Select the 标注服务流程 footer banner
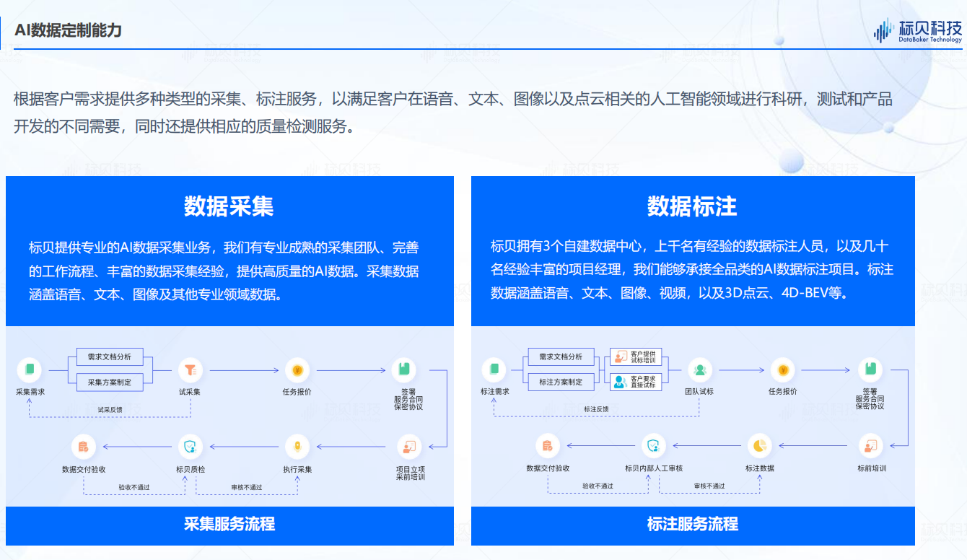Viewport: 967px width, 560px height. [693, 525]
